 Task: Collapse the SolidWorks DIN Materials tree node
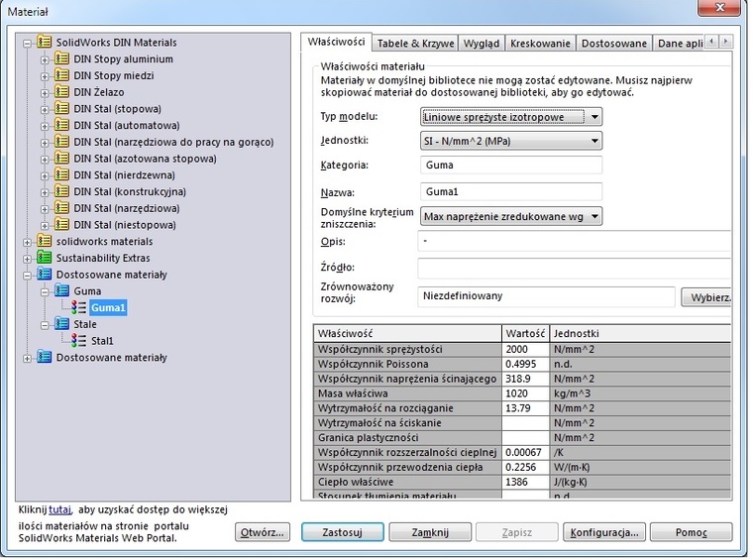pos(28,44)
